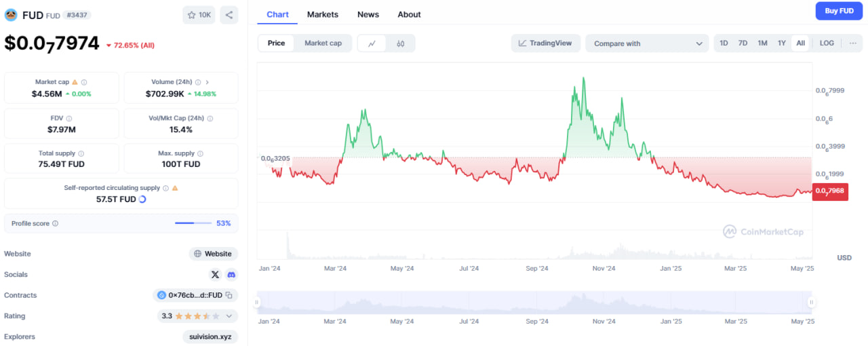Switch chart to Market cap
Viewport: 868px width, 346px height.
point(323,43)
